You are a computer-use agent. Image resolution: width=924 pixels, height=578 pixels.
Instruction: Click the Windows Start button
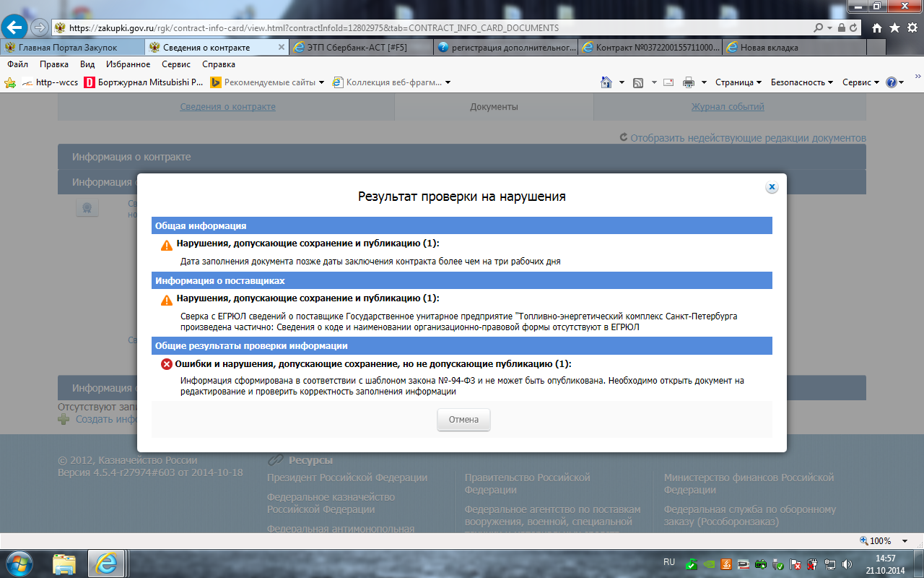19,563
